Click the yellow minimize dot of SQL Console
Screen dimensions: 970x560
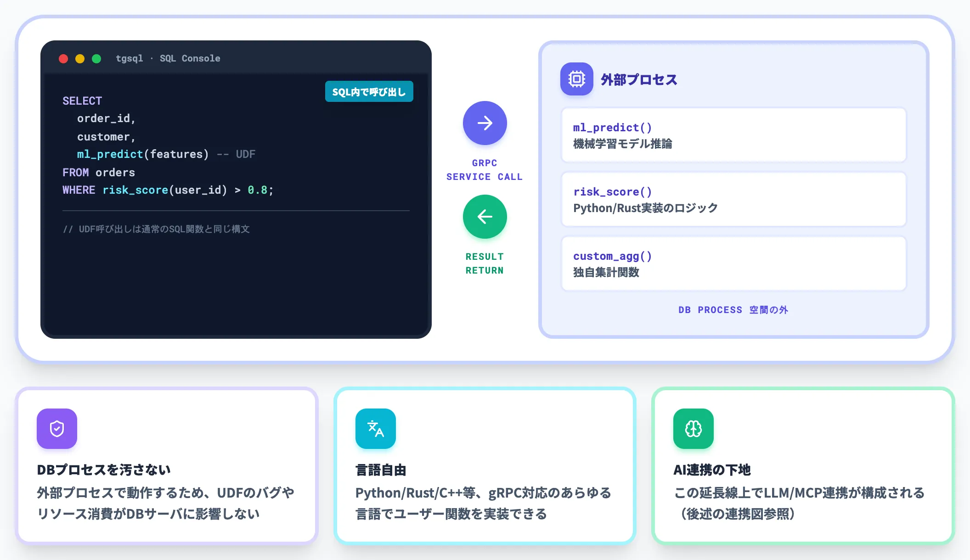pos(80,59)
